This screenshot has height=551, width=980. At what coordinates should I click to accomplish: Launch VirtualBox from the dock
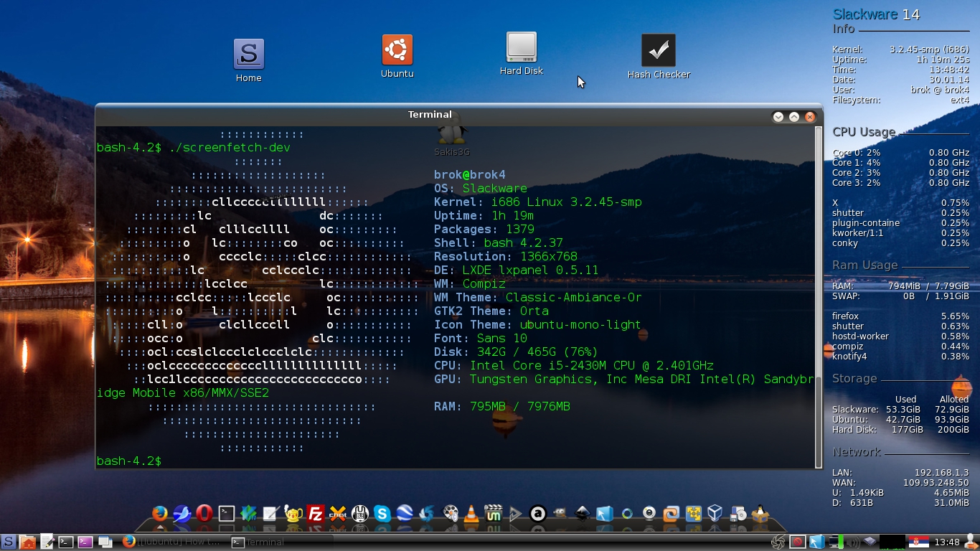[x=715, y=513]
